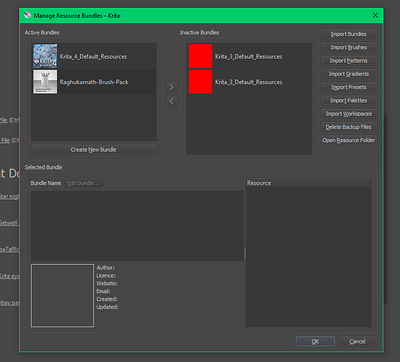Click the first red Krita_3_Default_Resources thumbnail
Viewport: 400px width, 362px height.
tap(200, 56)
